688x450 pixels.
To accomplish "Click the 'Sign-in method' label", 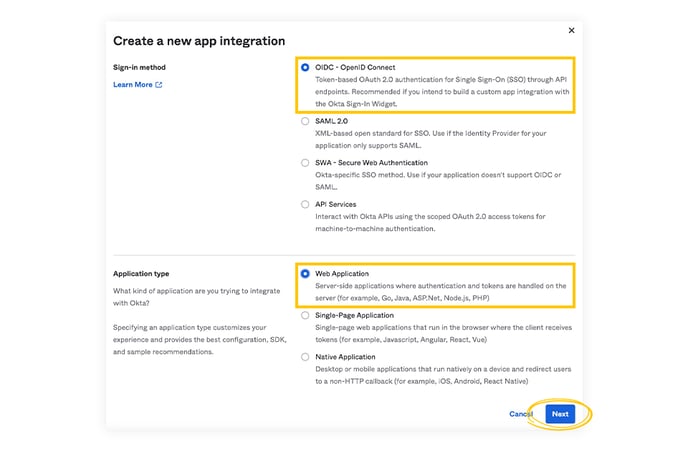I will [x=140, y=68].
